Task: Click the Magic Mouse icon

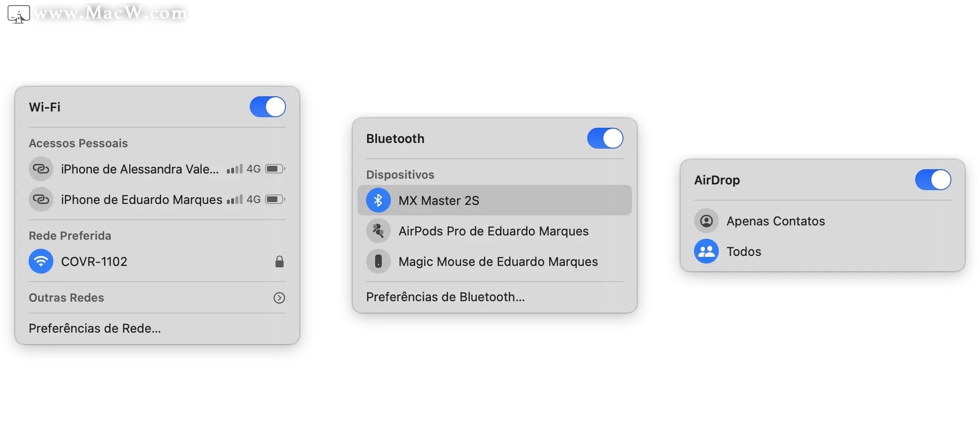Action: click(x=378, y=261)
